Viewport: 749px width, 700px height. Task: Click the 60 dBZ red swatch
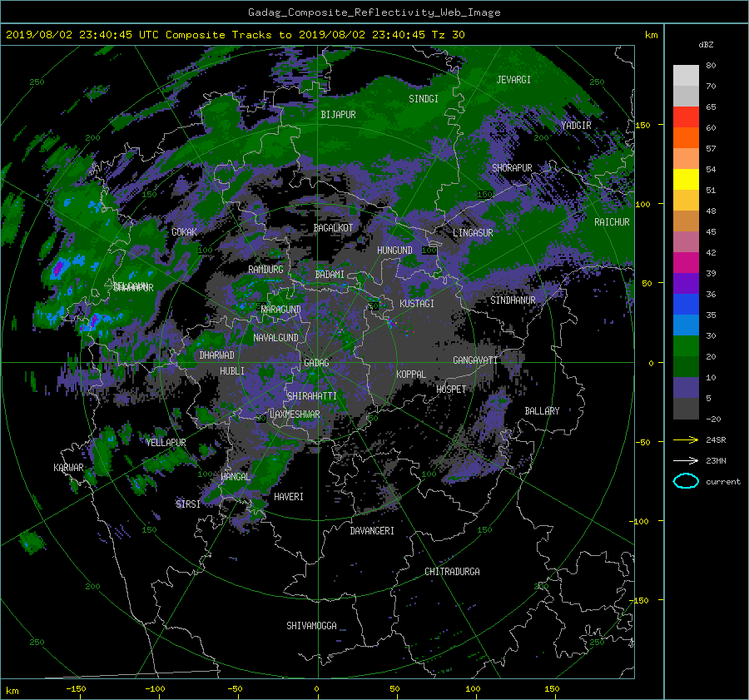point(686,117)
